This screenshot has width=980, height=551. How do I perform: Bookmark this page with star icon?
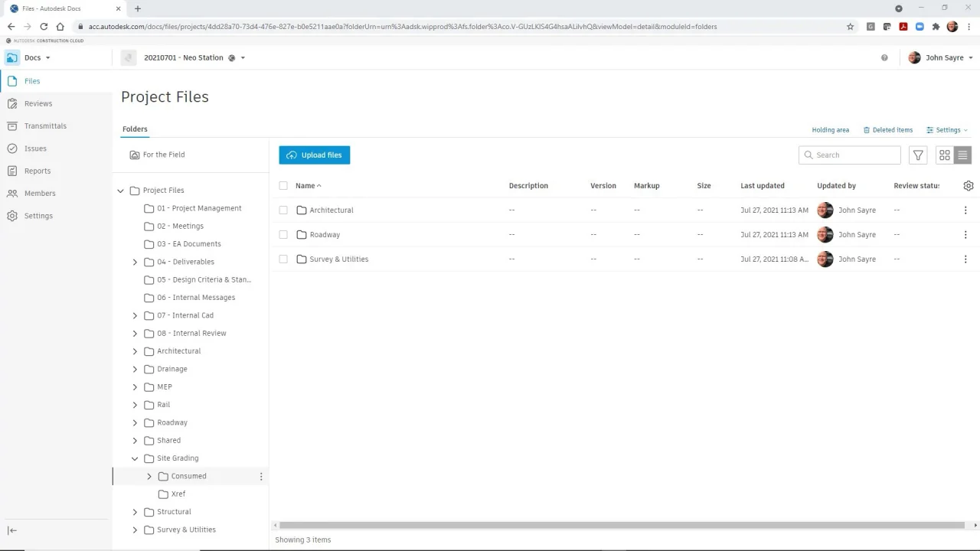pyautogui.click(x=850, y=27)
